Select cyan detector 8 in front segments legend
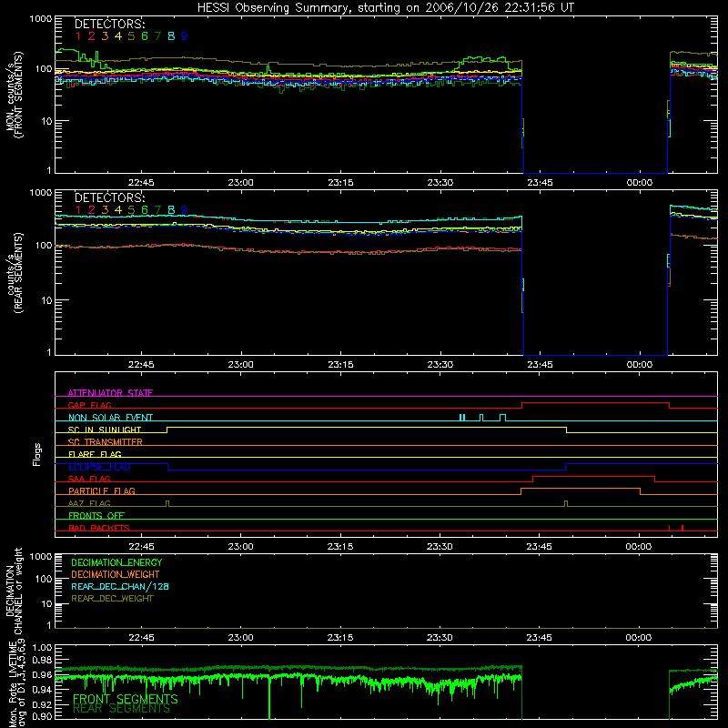 click(171, 36)
